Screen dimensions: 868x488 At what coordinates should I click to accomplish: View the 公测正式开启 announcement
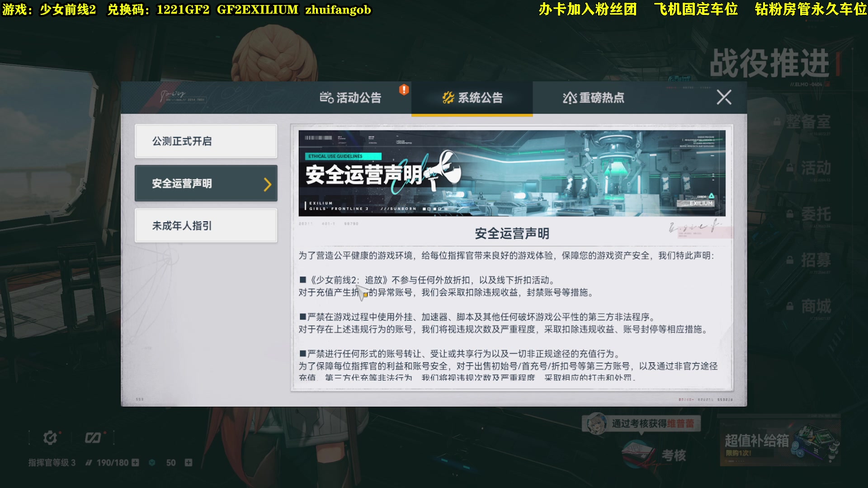pos(206,141)
